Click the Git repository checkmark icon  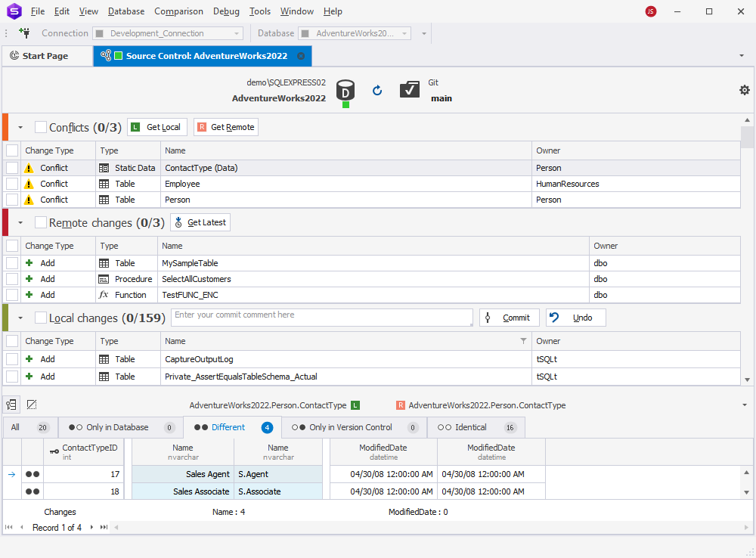coord(409,90)
